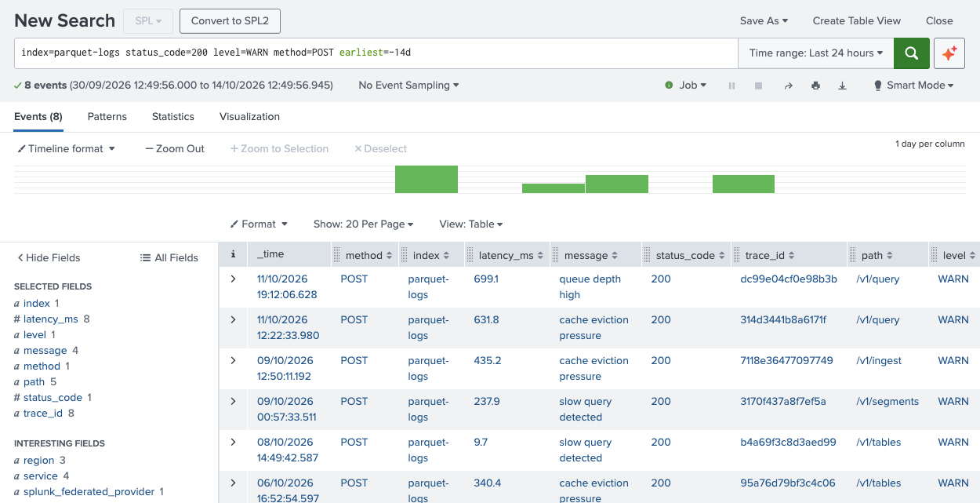Select the shortest timeline bar

click(x=554, y=188)
